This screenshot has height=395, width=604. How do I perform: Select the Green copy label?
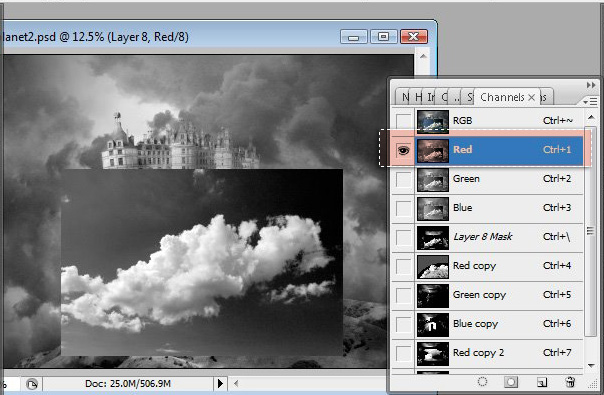479,295
